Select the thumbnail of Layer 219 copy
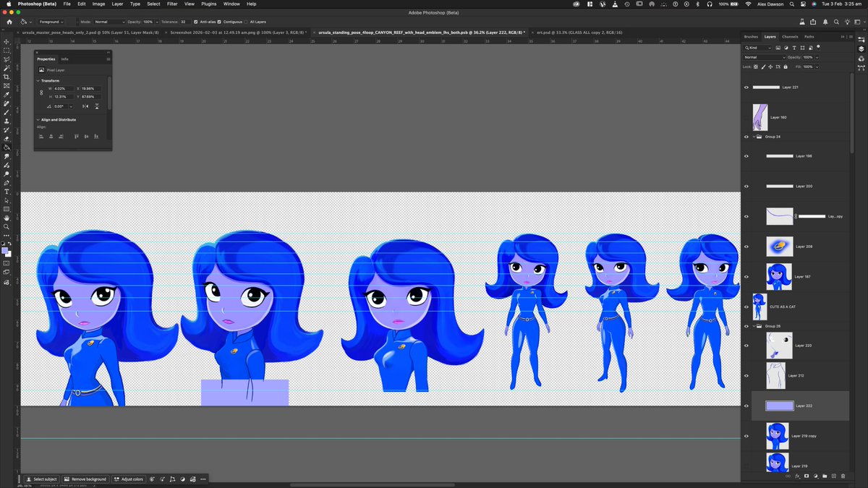This screenshot has height=488, width=868. pyautogui.click(x=777, y=435)
